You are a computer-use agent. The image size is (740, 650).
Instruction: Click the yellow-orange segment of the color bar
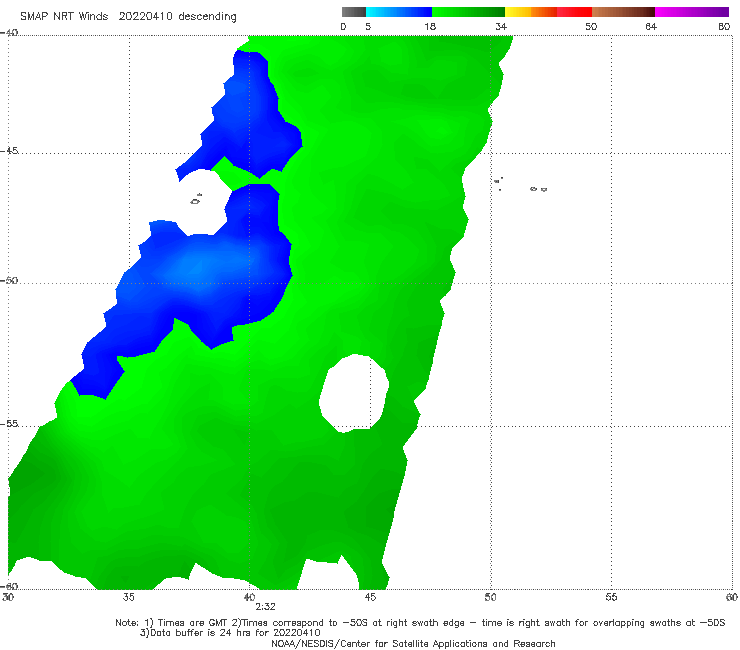531,12
